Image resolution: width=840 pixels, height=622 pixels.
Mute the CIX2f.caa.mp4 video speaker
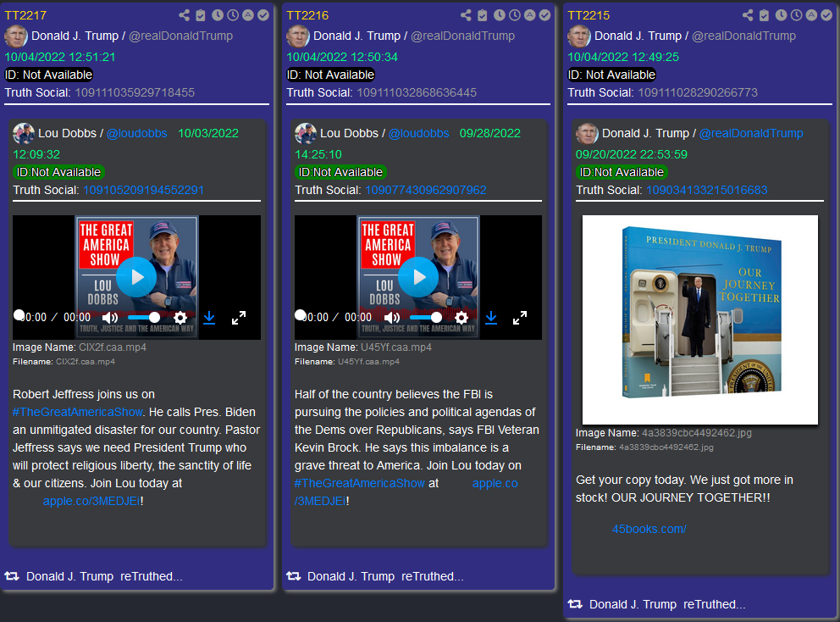pyautogui.click(x=110, y=318)
